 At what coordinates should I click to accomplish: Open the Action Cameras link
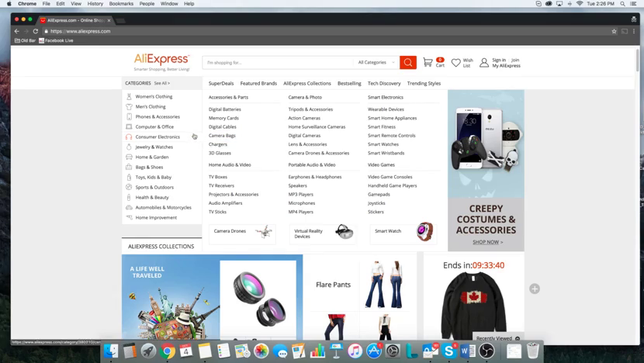tap(304, 118)
